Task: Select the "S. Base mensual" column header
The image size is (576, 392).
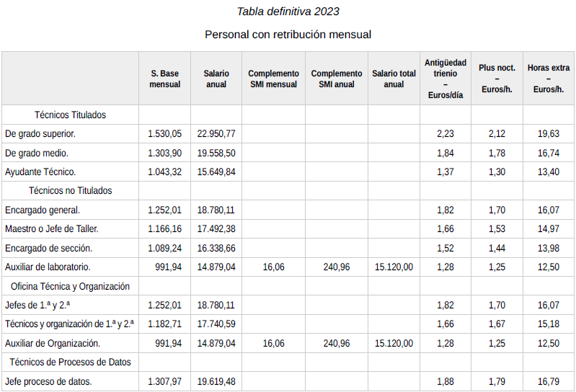Action: (x=164, y=79)
